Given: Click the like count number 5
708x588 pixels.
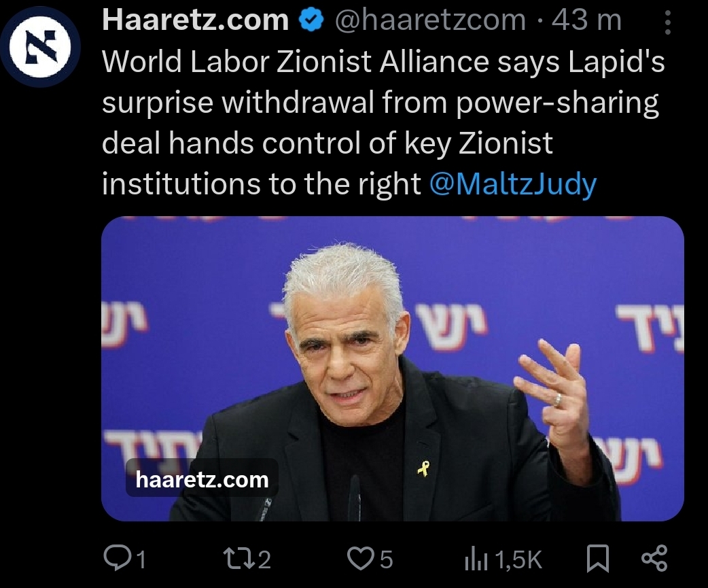Looking at the screenshot, I should click(x=386, y=559).
